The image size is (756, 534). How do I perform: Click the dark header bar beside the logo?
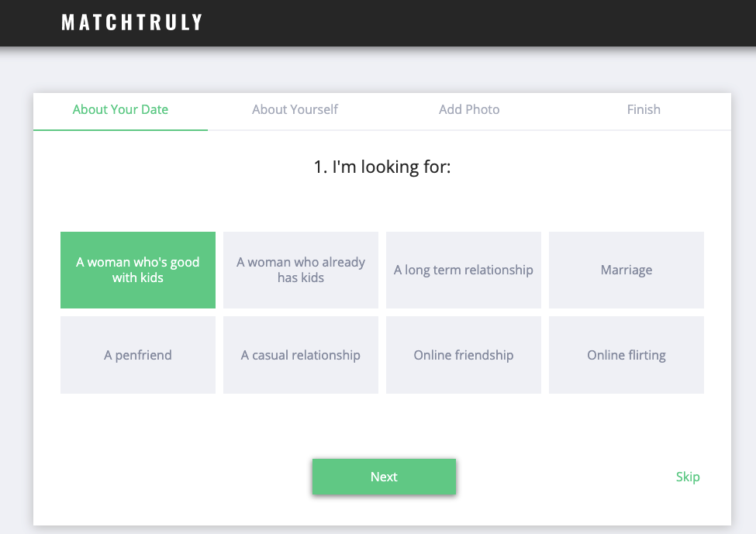(x=478, y=23)
